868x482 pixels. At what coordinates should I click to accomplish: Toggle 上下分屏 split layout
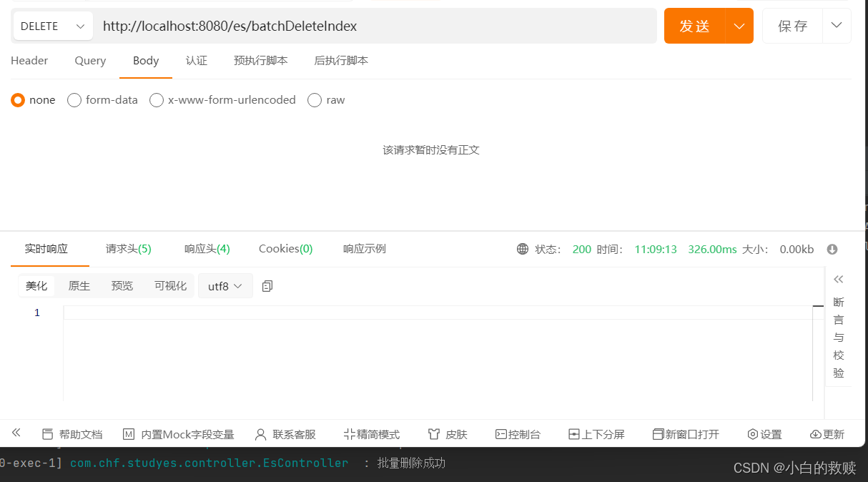596,434
